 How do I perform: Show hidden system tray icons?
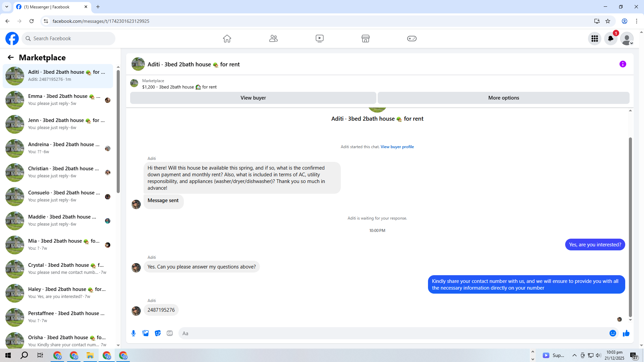point(575,355)
